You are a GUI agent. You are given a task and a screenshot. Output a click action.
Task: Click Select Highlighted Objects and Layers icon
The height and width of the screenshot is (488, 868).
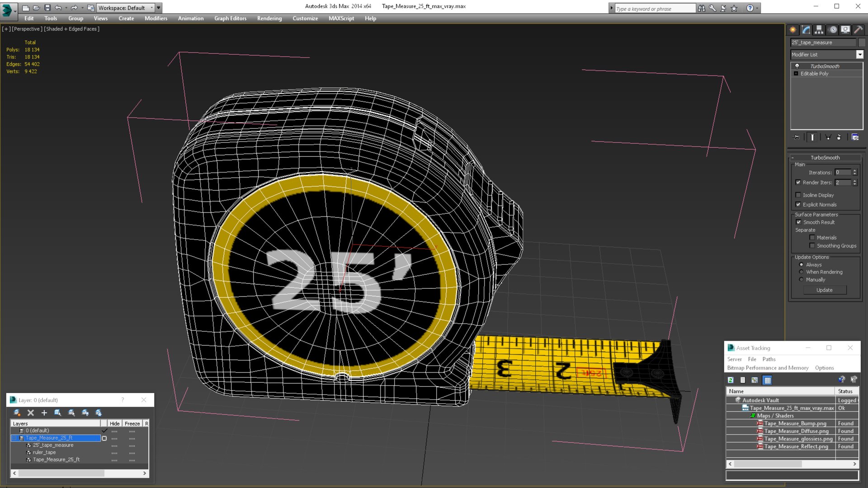tap(58, 413)
